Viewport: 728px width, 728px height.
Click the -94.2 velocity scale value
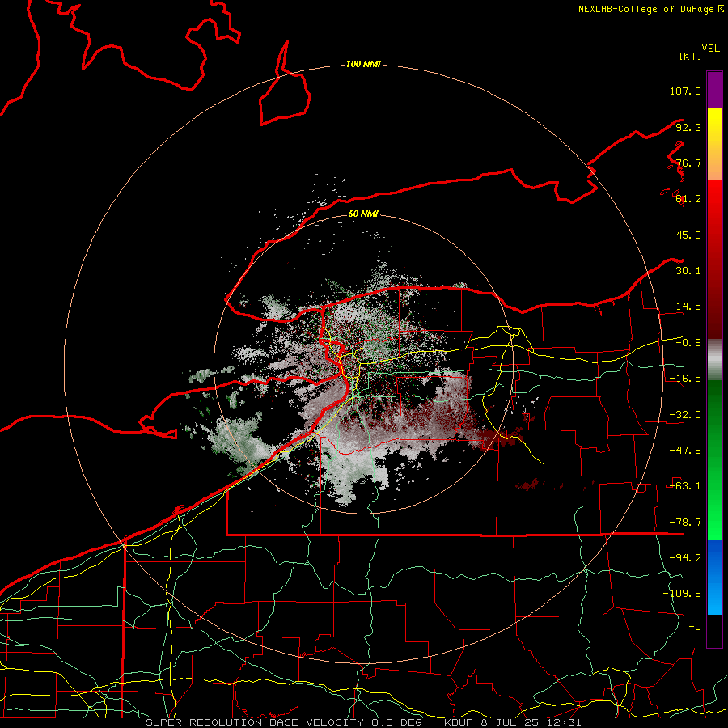coord(685,558)
